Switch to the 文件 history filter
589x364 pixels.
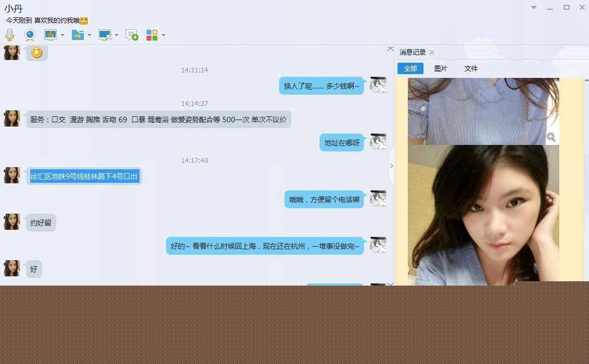[471, 68]
